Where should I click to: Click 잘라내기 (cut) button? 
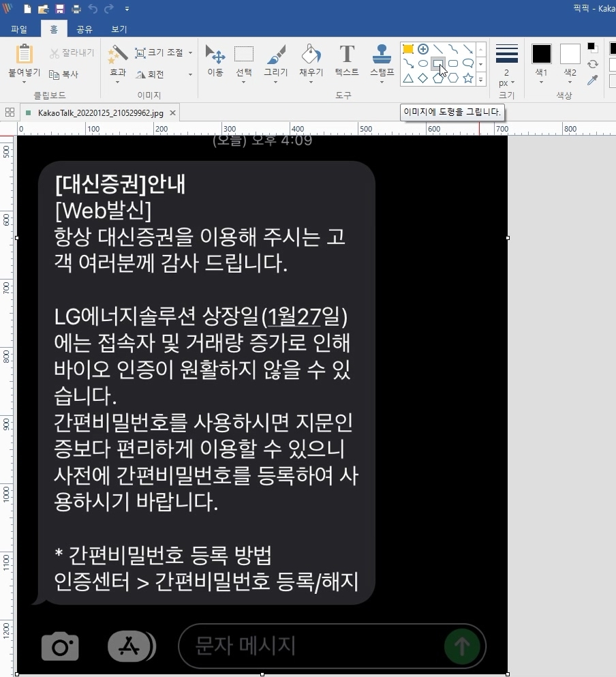pos(72,52)
